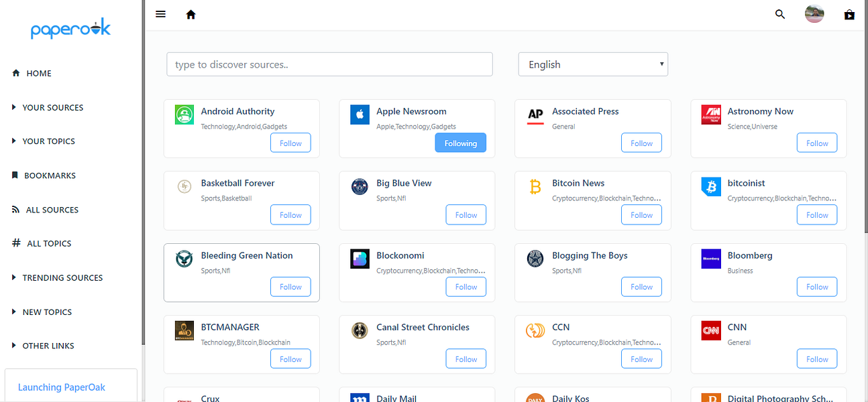The width and height of the screenshot is (868, 402).
Task: Click the Google Play store bag icon
Action: click(x=849, y=14)
